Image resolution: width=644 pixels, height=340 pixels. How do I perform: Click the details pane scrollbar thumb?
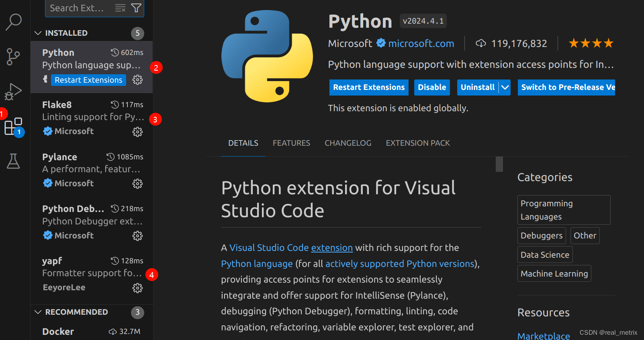pos(499,164)
